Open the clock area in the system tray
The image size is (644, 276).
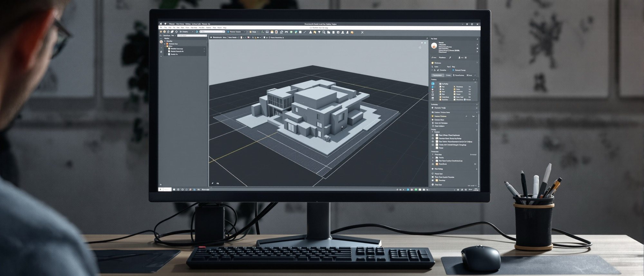click(x=476, y=189)
